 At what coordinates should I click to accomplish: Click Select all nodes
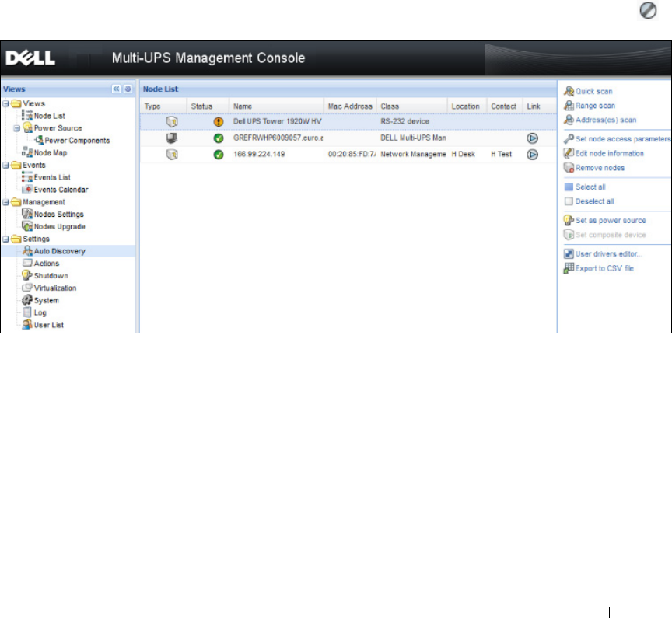click(590, 187)
